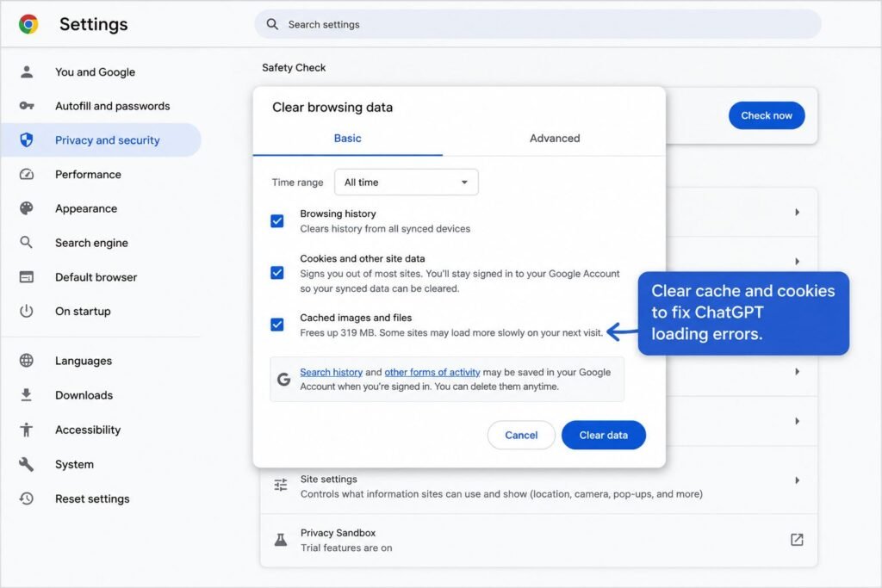The image size is (882, 588).
Task: Open the Search history link
Action: (x=331, y=372)
